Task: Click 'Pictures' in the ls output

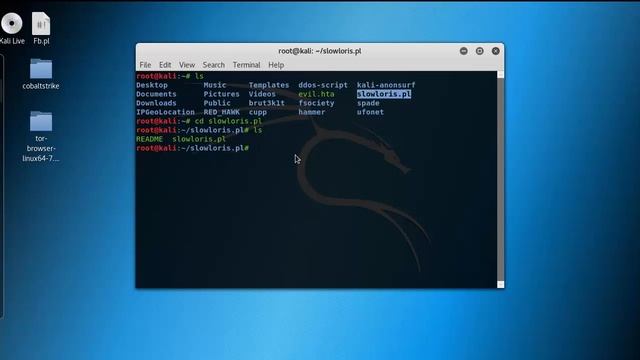Action: [222, 94]
